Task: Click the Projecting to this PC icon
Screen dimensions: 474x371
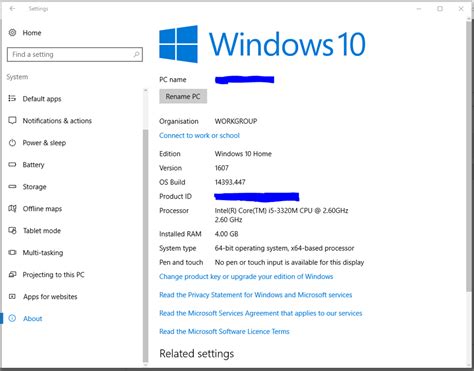Action: [12, 274]
